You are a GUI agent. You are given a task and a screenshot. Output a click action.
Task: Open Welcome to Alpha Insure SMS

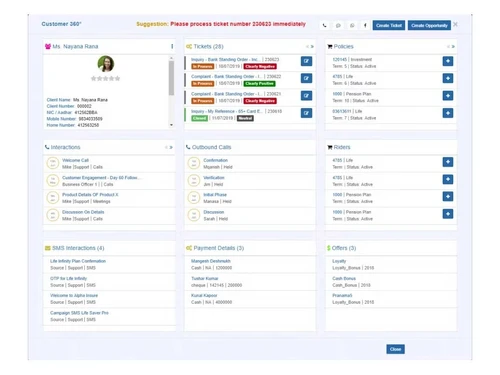tap(74, 296)
